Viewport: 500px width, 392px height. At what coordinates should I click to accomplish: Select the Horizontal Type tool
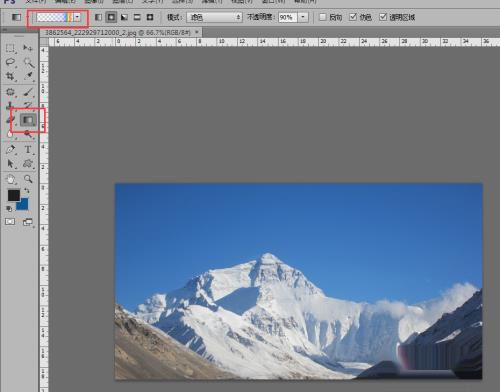pyautogui.click(x=28, y=150)
